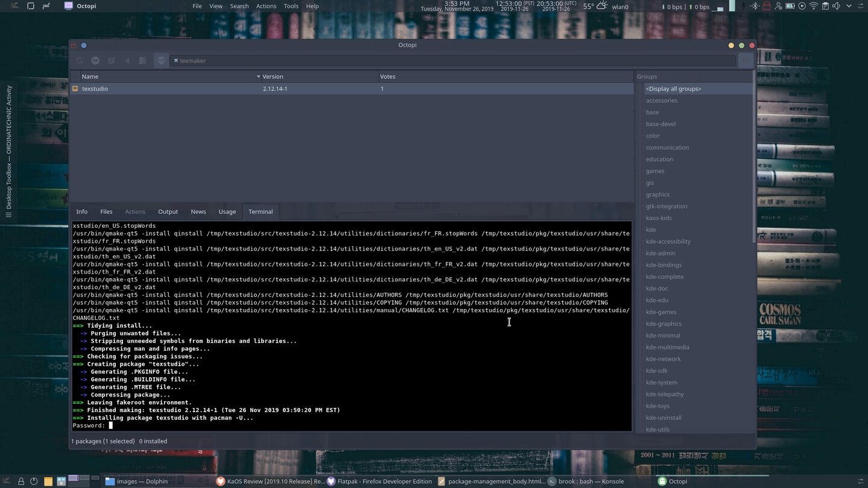
Task: Select the texstudio package row
Action: coord(352,89)
